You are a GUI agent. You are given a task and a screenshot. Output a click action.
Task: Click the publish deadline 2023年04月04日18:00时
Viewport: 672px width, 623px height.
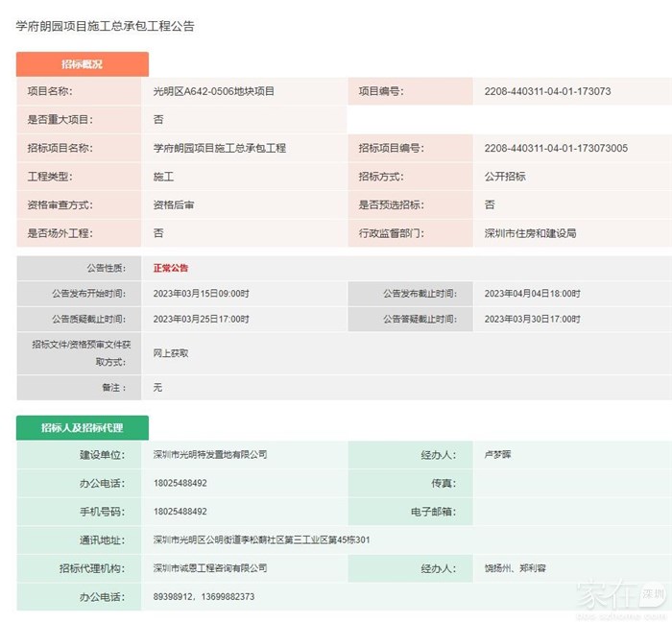coord(532,294)
